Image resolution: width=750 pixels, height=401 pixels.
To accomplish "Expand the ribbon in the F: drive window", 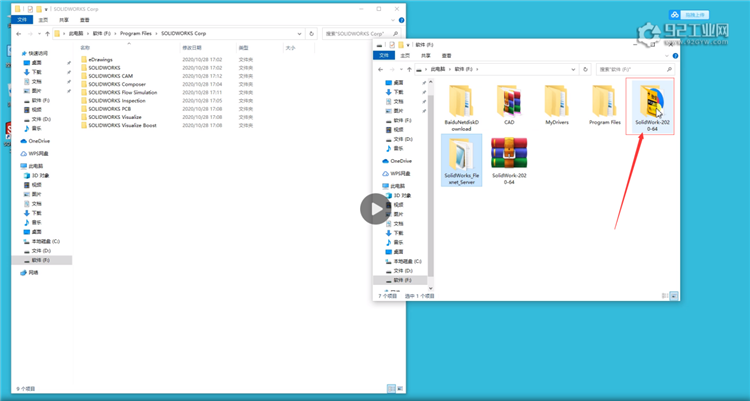I will [x=667, y=56].
